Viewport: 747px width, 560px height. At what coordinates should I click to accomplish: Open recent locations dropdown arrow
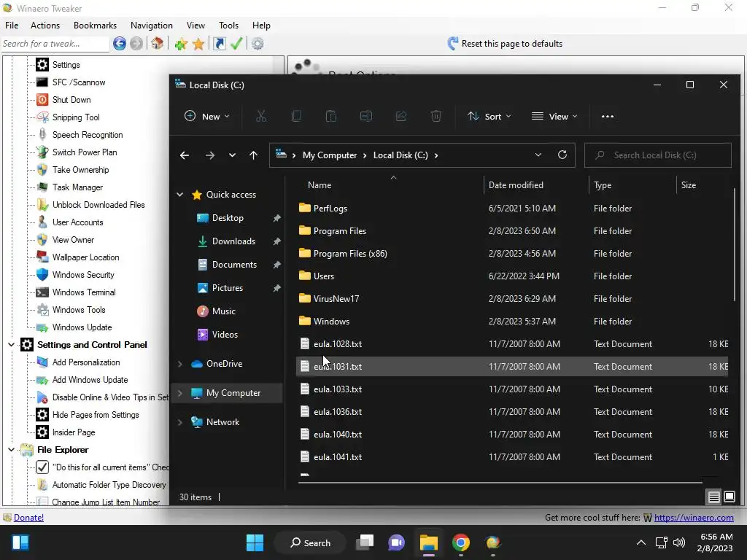click(x=232, y=155)
